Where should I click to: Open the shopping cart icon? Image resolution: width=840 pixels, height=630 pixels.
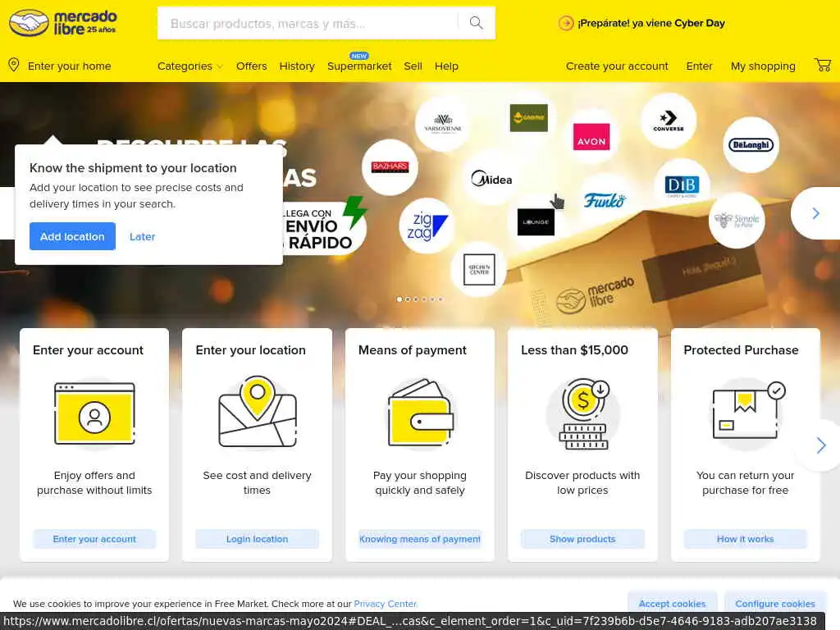tap(822, 66)
